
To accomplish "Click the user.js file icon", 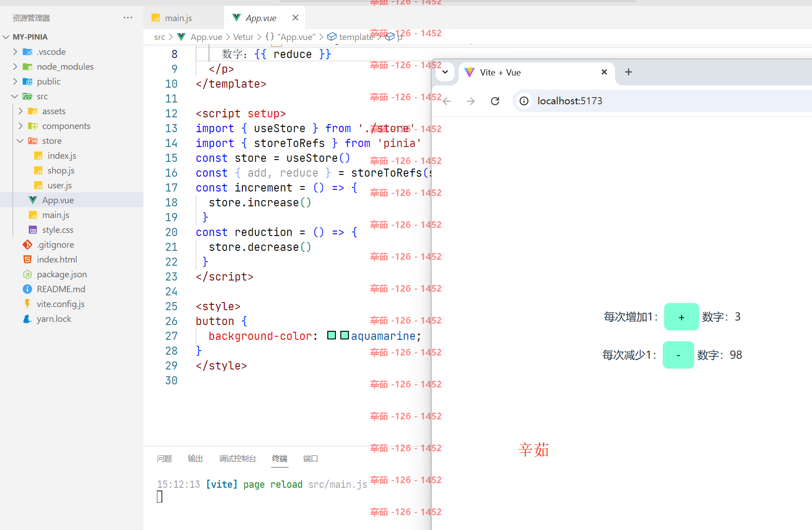I will tap(38, 185).
